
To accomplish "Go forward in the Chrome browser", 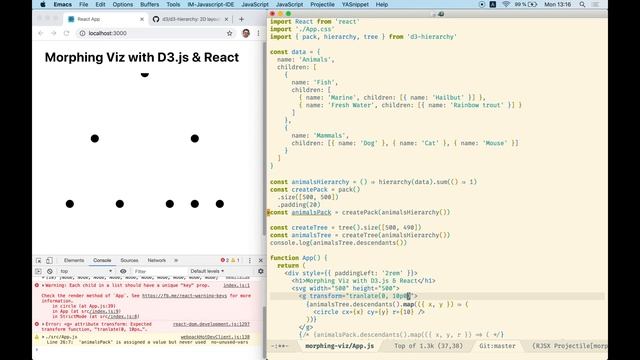I will [53, 33].
